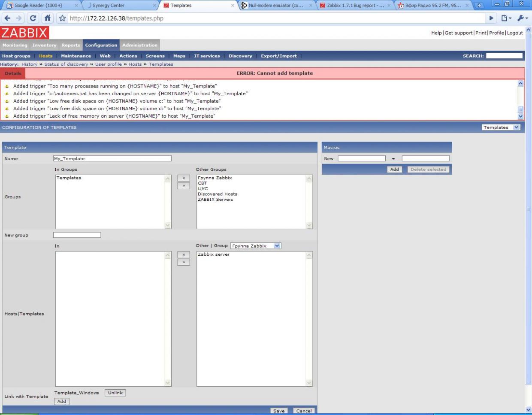532x415 pixels.
Task: Open Maintenance submenu
Action: click(76, 56)
